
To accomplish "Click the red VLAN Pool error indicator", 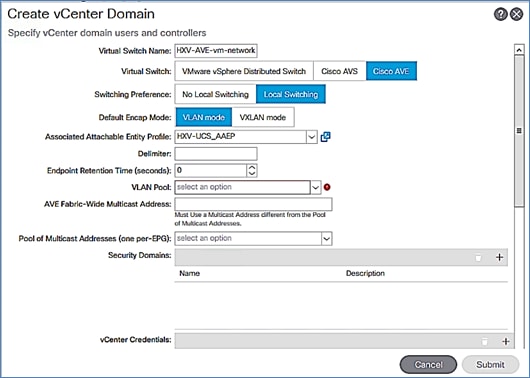I will [x=327, y=187].
